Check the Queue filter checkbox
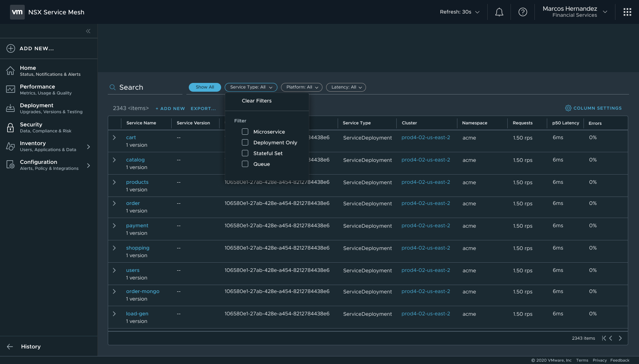 point(245,164)
